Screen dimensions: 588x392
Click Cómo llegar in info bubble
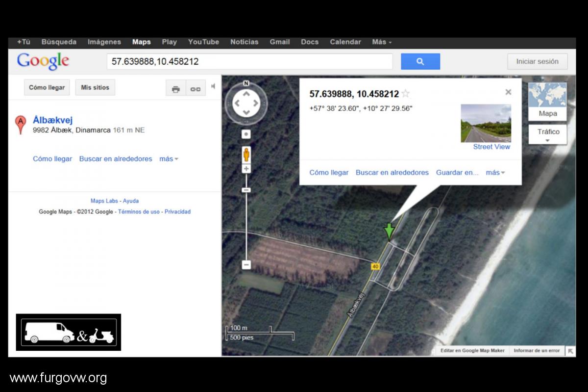point(329,173)
